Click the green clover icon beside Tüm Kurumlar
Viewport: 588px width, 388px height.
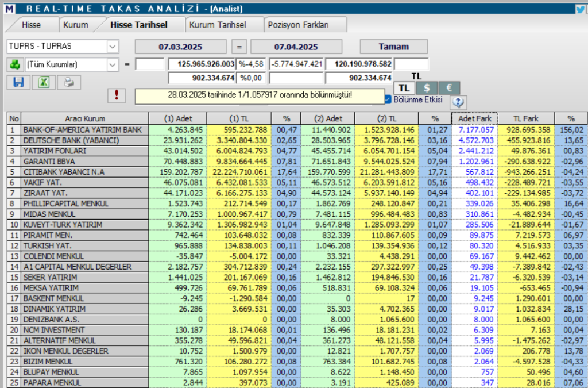[14, 64]
